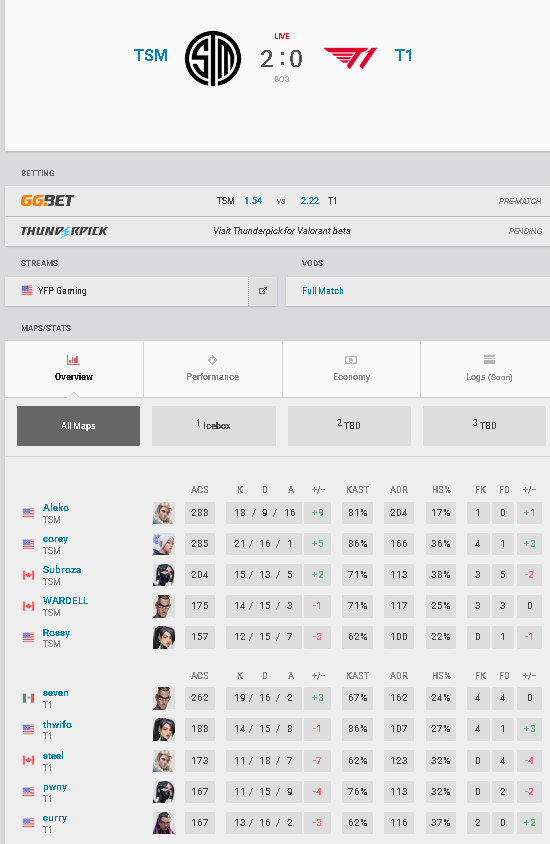Screen dimensions: 550x844
Task: Open WARDELL's player profile
Action: click(x=66, y=601)
